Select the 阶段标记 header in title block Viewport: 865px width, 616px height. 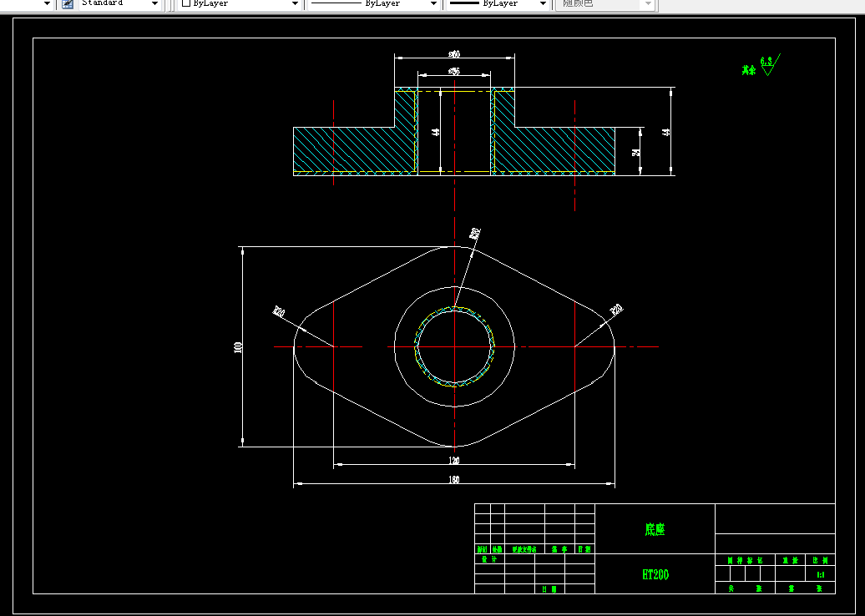(x=745, y=560)
